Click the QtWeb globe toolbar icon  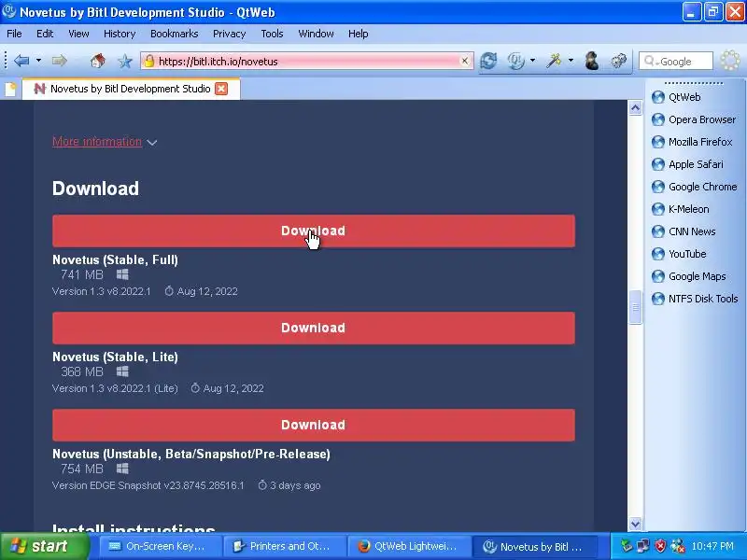tap(515, 61)
